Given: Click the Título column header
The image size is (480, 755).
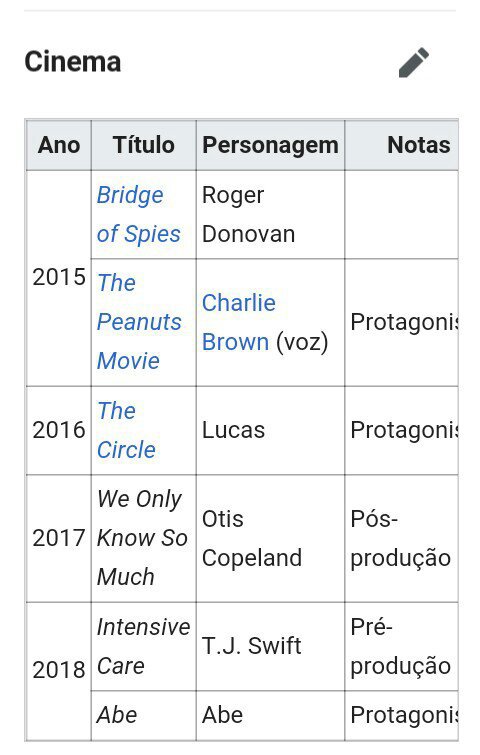Looking at the screenshot, I should point(143,145).
